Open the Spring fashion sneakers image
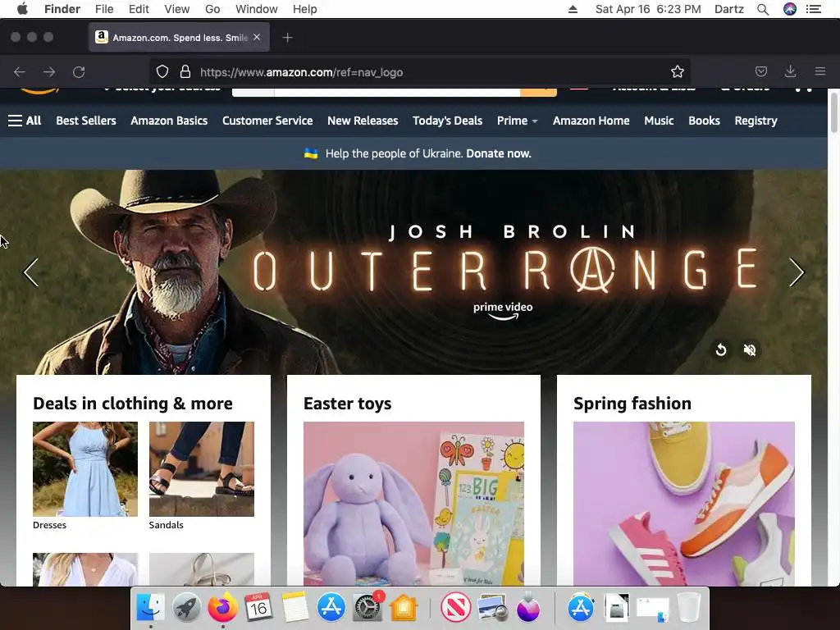840x630 pixels. 684,504
